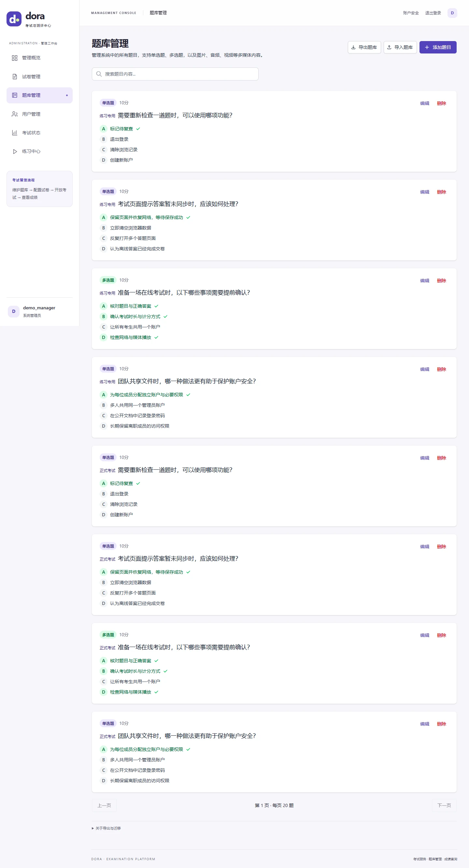
Task: Click 练习中心 in the sidebar
Action: [x=39, y=151]
